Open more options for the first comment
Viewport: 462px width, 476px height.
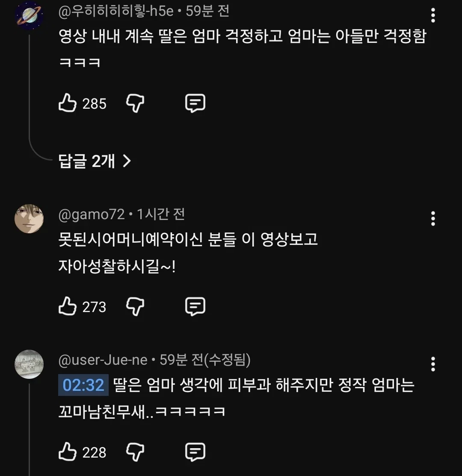(x=433, y=15)
